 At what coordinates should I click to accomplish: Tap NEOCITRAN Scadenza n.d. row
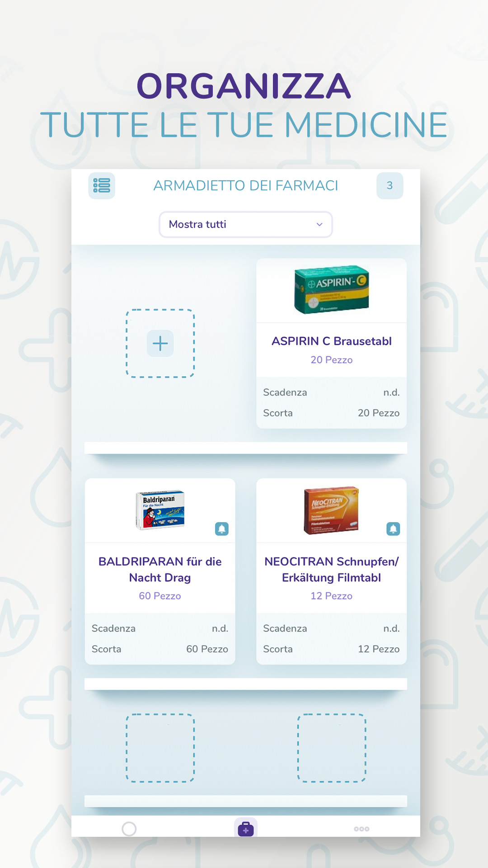(x=332, y=628)
